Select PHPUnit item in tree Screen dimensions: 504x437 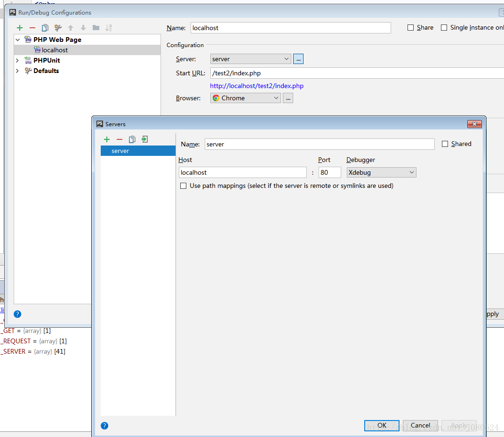[47, 60]
